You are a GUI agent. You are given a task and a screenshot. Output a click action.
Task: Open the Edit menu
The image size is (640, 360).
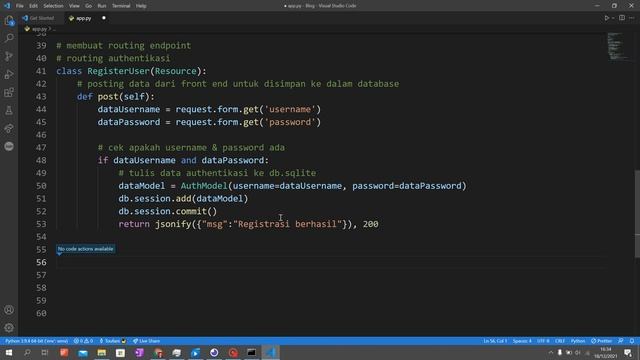[x=33, y=6]
